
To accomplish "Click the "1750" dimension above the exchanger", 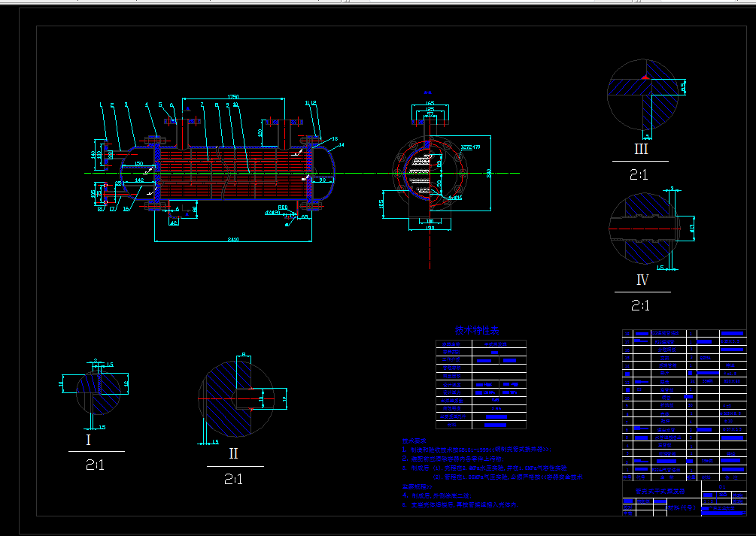I will (x=233, y=97).
